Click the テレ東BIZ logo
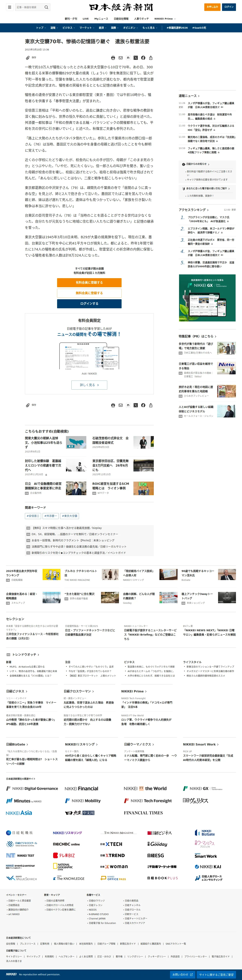The width and height of the screenshot is (242, 980). 64,855
